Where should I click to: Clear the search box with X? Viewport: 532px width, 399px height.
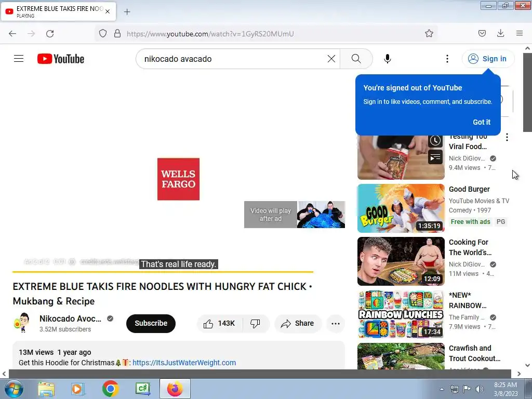[331, 59]
